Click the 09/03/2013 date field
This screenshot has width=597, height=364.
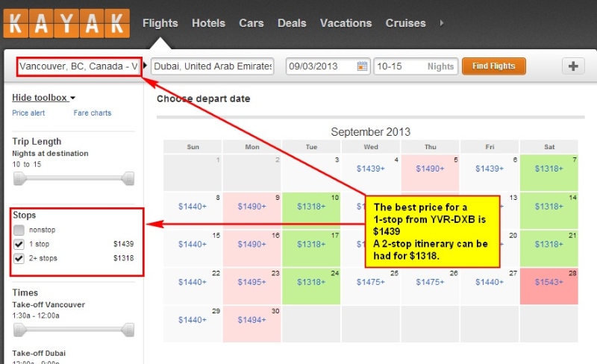pyautogui.click(x=328, y=66)
